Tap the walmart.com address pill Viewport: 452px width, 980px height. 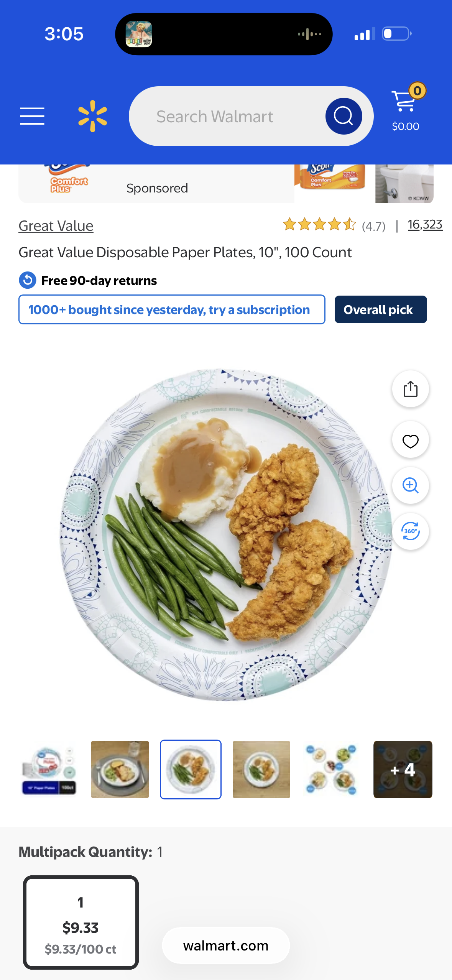pos(226,945)
